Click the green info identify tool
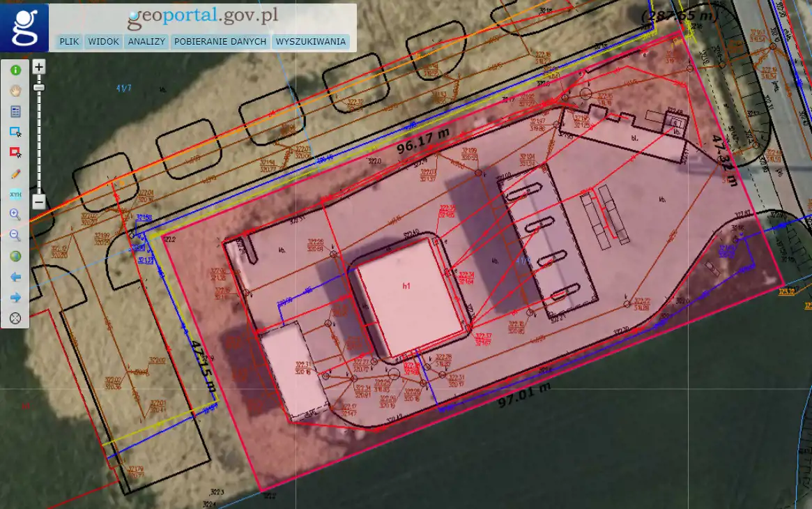This screenshot has height=509, width=812. (x=15, y=70)
